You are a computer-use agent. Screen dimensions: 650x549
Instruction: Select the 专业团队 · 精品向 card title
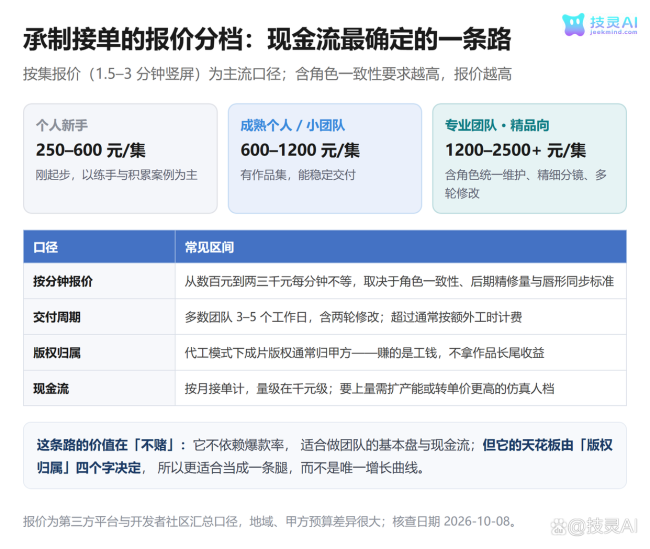pos(497,125)
